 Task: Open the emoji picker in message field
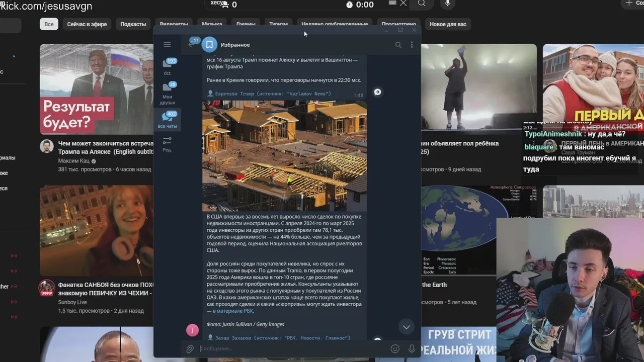[395, 348]
